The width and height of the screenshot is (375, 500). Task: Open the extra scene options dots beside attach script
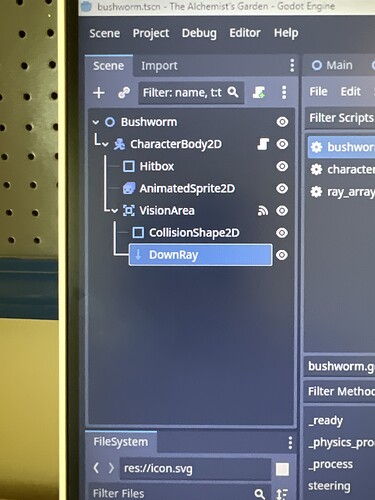[x=284, y=92]
